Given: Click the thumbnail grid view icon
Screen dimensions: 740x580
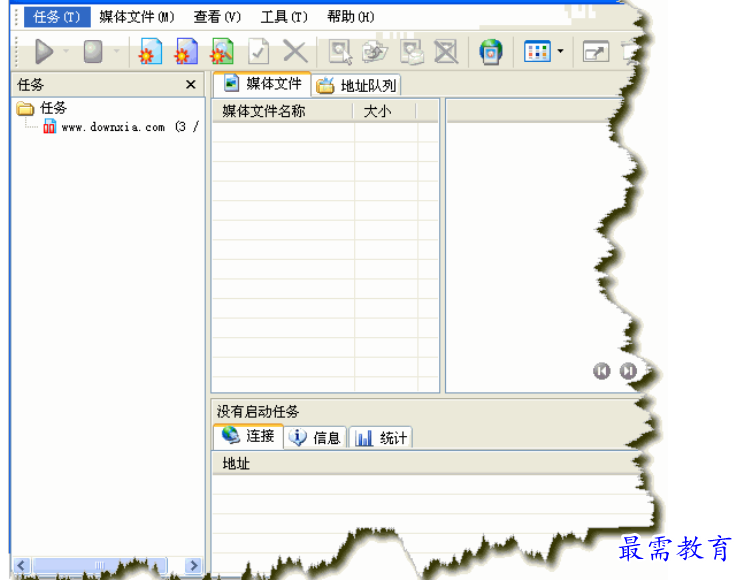Looking at the screenshot, I should (x=537, y=51).
